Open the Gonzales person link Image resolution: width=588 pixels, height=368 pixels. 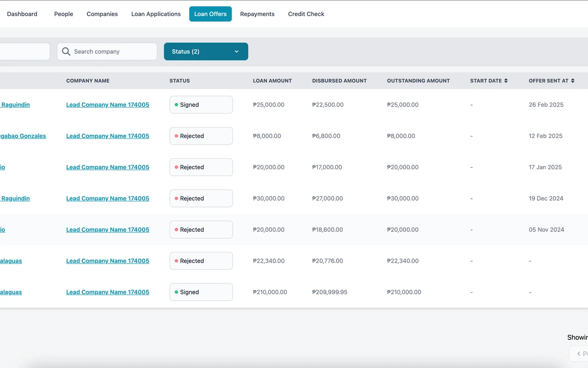click(x=23, y=136)
